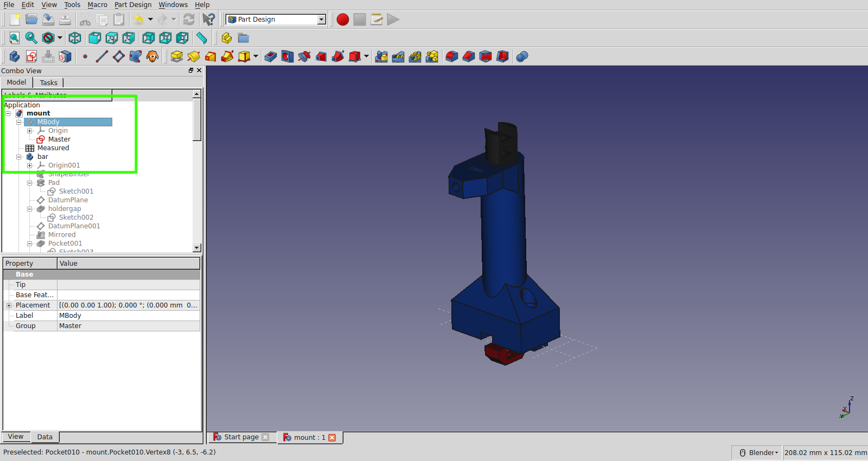Create a new document with the toolbar icon
868x461 pixels.
(15, 20)
